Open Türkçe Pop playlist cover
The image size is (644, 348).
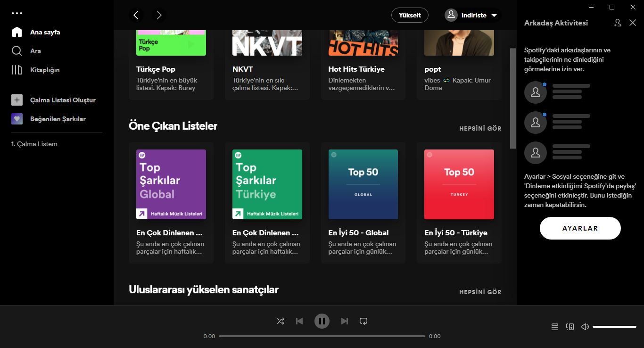pos(171,42)
